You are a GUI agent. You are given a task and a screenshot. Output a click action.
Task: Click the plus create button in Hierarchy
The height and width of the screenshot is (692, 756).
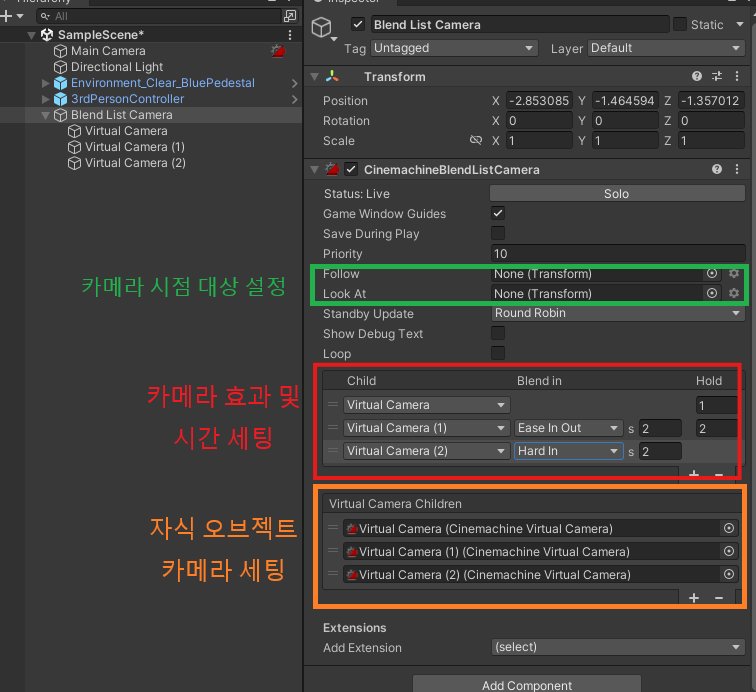coord(12,16)
